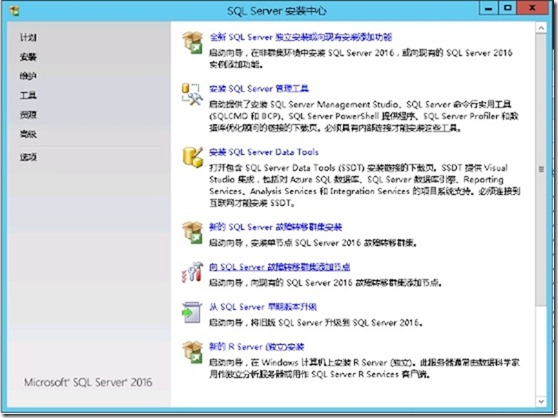Click the SQL Server management tools icon
Image resolution: width=558 pixels, height=418 pixels.
[192, 94]
